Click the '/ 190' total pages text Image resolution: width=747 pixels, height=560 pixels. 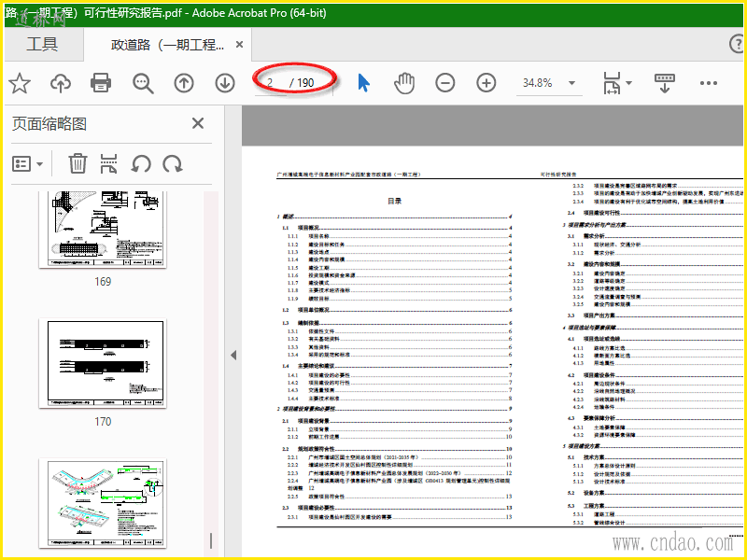tap(302, 83)
